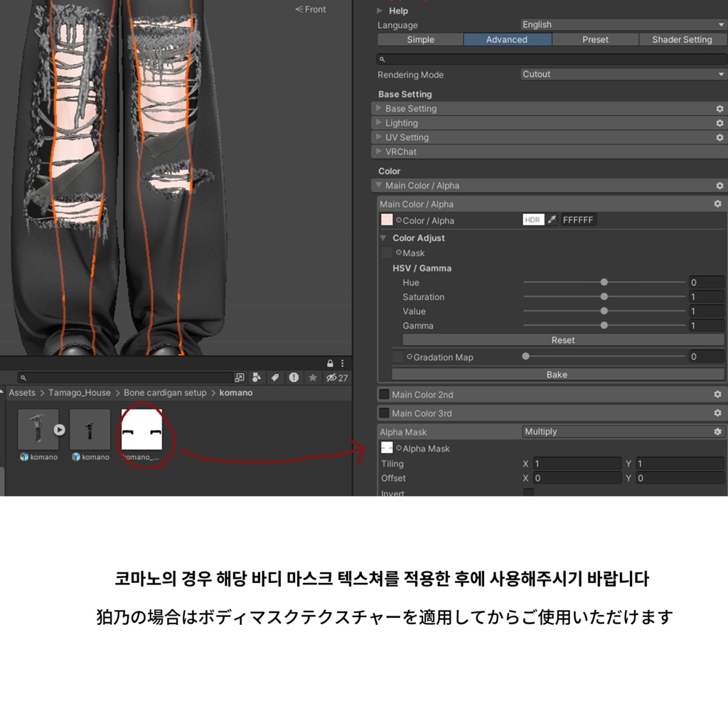Click the HDR color field
Viewport: 728px width, 728px height.
[x=533, y=220]
